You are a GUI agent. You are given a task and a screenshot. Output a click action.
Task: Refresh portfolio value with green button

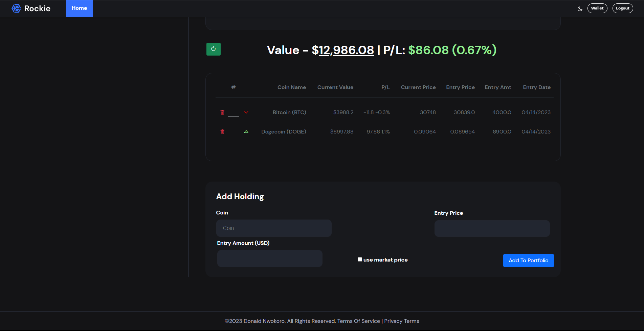click(x=214, y=49)
